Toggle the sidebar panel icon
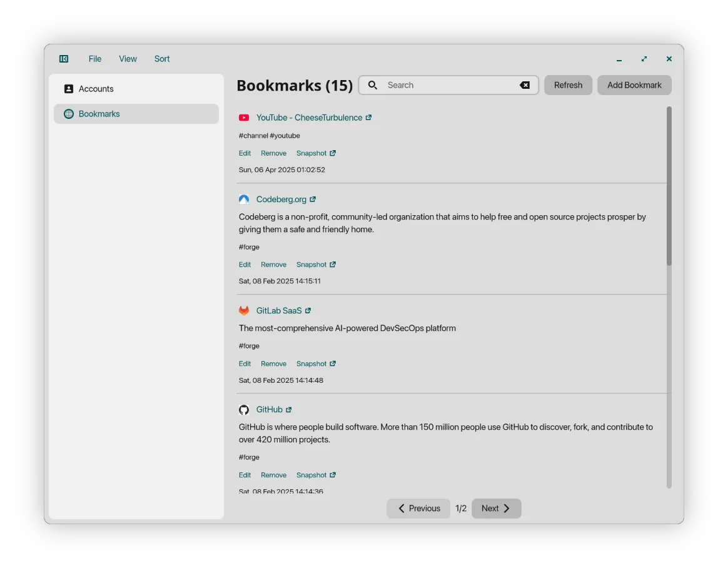 coord(64,59)
